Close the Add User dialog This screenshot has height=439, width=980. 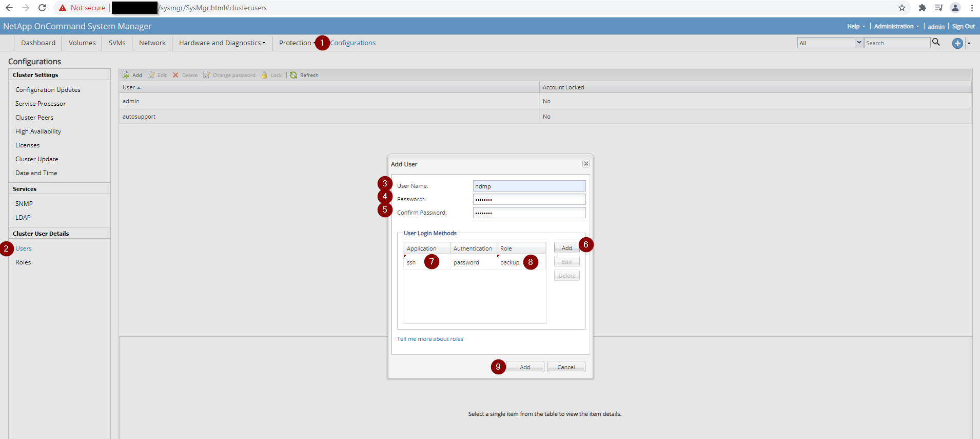click(585, 164)
